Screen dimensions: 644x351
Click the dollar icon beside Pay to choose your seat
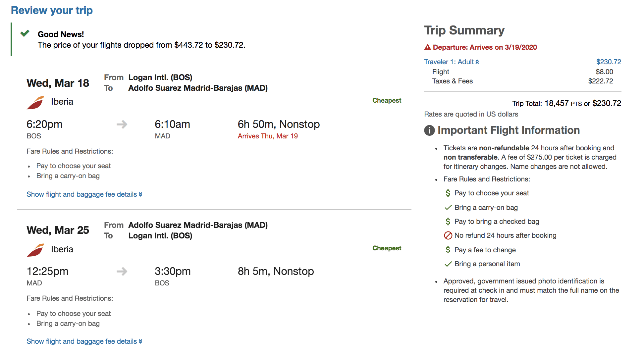(448, 193)
